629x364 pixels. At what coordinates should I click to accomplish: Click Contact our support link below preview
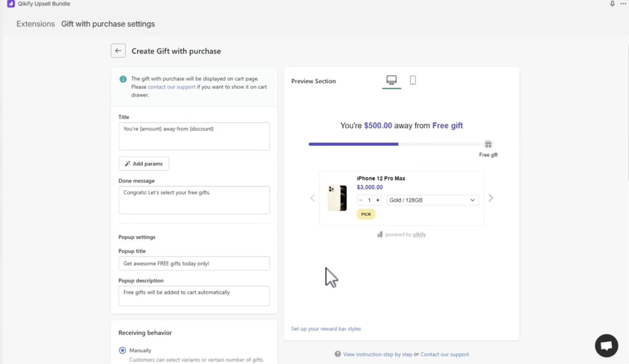[445, 354]
